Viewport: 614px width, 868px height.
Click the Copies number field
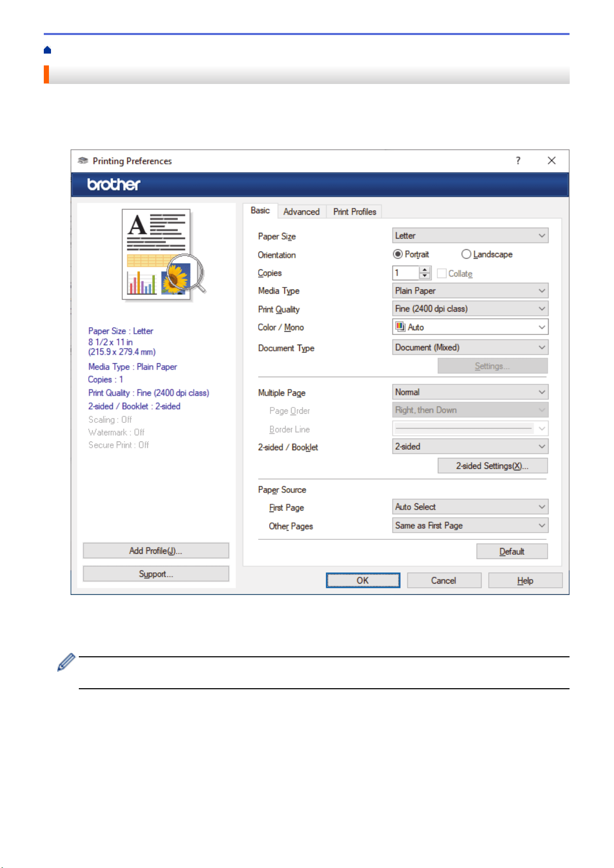click(x=406, y=273)
